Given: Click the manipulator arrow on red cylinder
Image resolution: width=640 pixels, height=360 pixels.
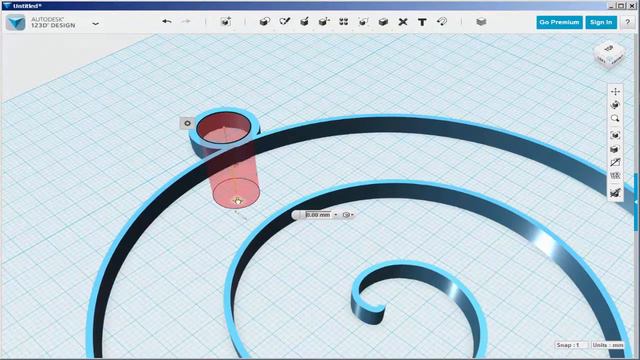Looking at the screenshot, I should 237,201.
